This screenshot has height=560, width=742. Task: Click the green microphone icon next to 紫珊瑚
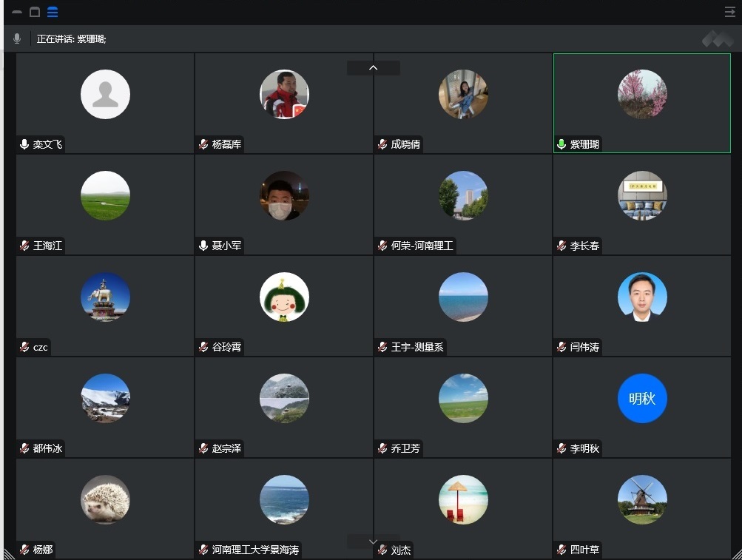tap(561, 144)
